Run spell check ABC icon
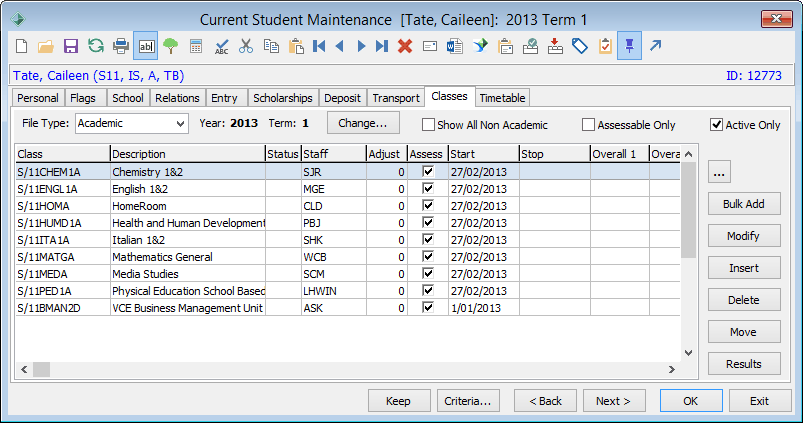This screenshot has width=803, height=423. pos(221,47)
